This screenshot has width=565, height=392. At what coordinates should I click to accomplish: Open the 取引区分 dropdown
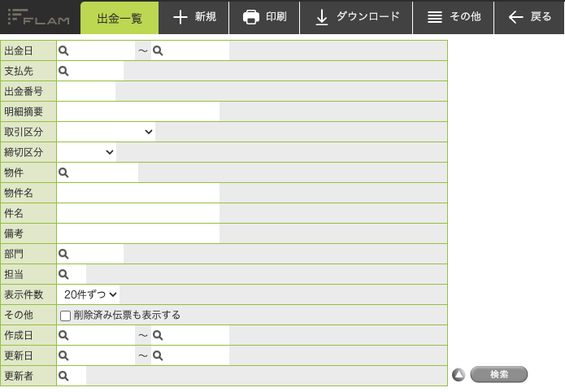point(106,132)
